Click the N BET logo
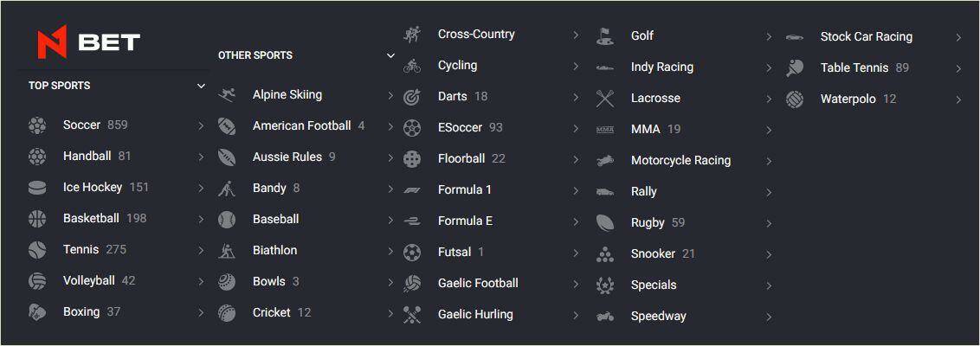 (x=88, y=44)
